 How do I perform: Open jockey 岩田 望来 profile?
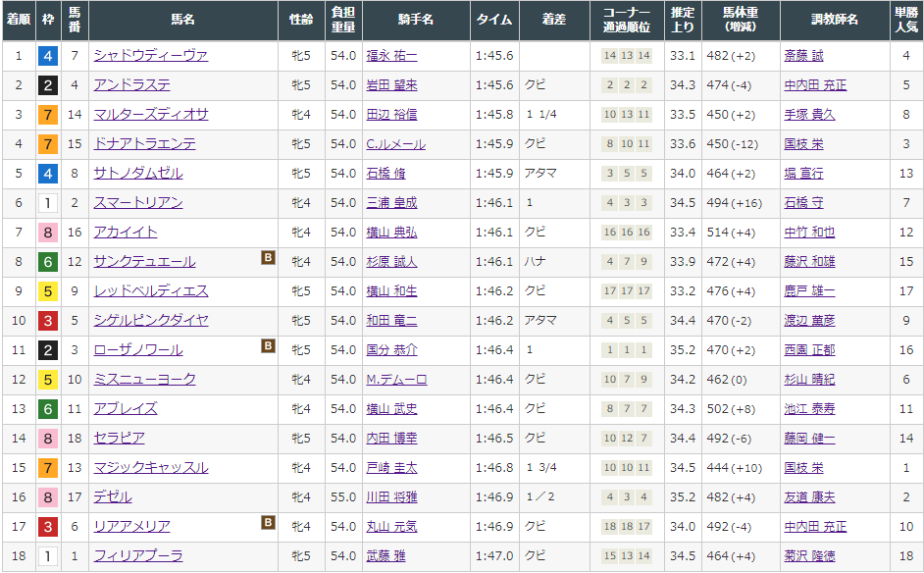(391, 85)
